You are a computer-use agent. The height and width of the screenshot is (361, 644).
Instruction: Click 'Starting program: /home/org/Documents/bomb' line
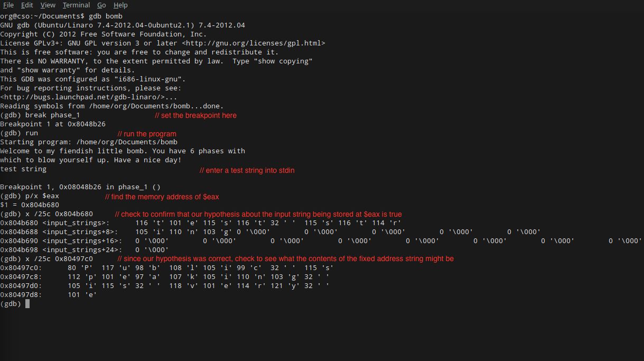click(89, 142)
